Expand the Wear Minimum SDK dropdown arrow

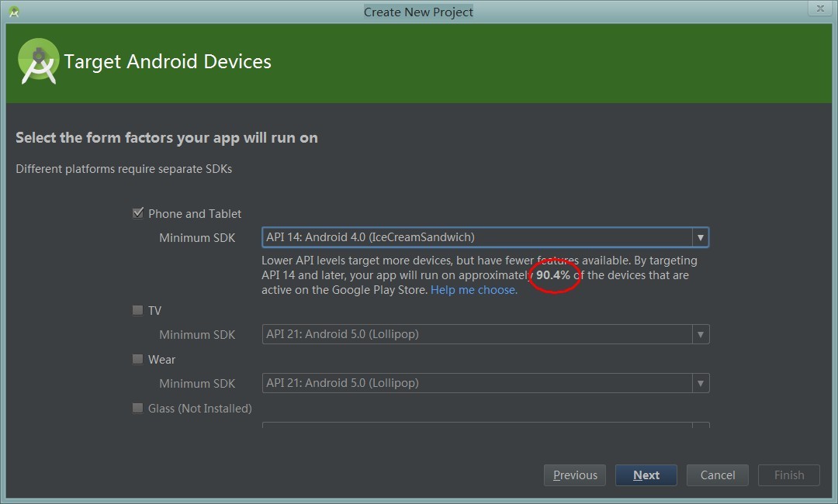tap(700, 383)
